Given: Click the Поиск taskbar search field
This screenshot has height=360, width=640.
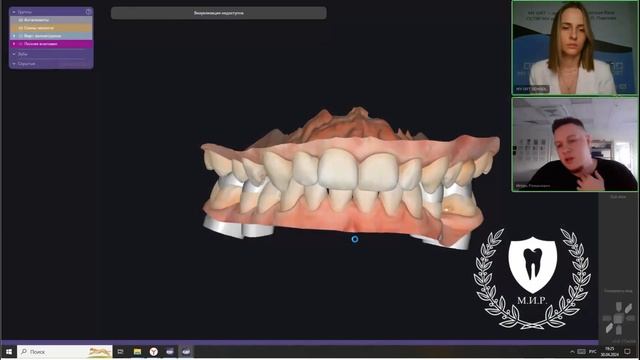Looking at the screenshot, I should point(64,351).
